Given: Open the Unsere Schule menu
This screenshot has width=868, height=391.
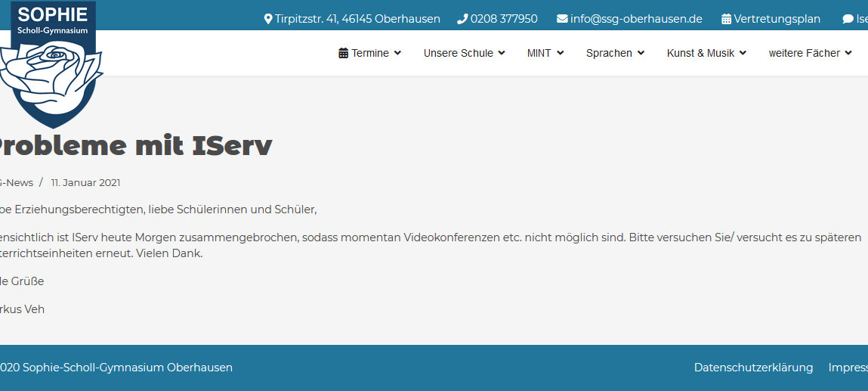Looking at the screenshot, I should 459,53.
